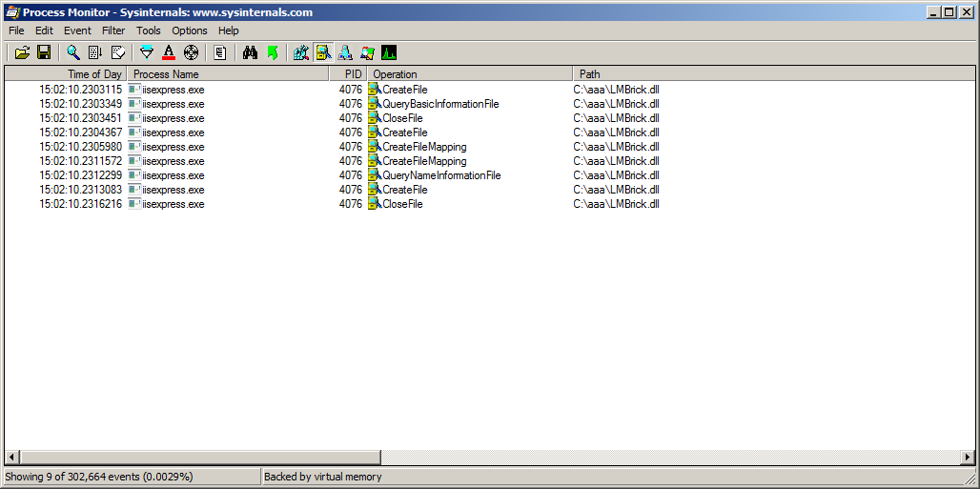This screenshot has width=980, height=489.
Task: Toggle event capture with magnifier icon
Action: 73,52
